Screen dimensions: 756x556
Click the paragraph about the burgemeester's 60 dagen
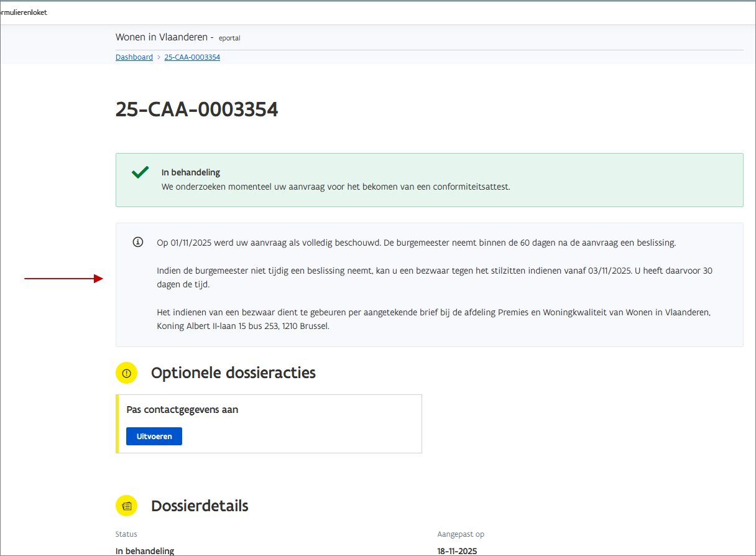pos(416,243)
